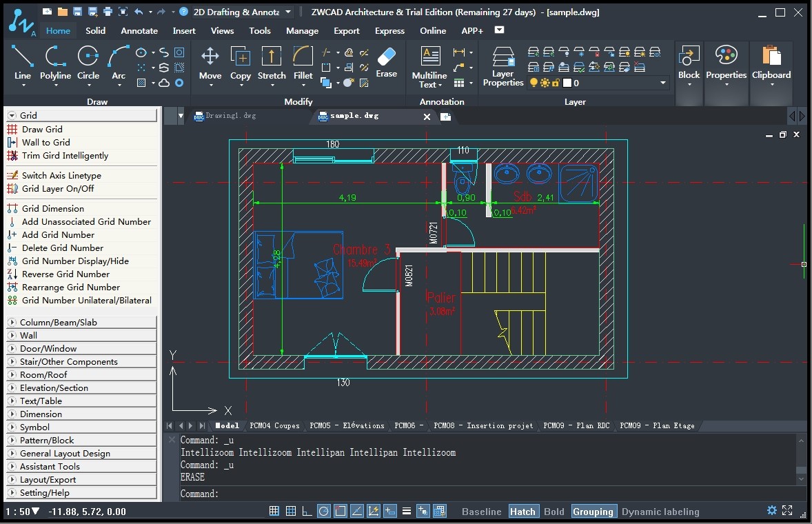Click the Reverse Grid Number icon
The image size is (812, 524).
click(12, 274)
